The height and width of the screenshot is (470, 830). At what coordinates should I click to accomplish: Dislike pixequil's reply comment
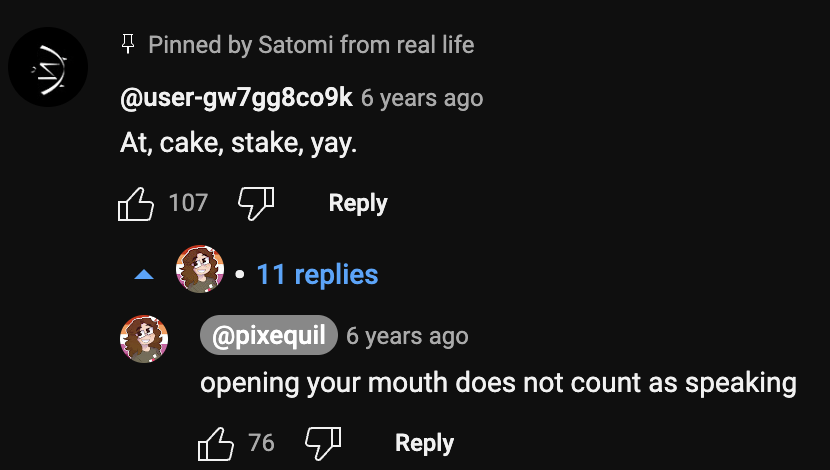pos(322,443)
